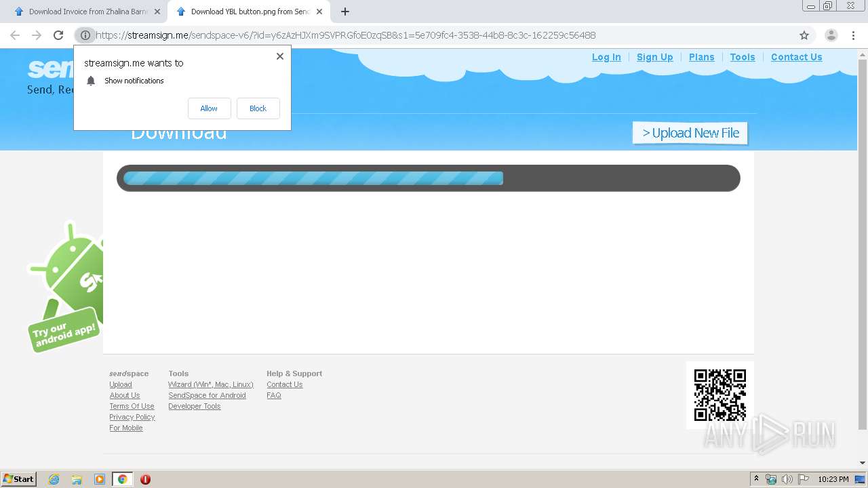This screenshot has height=488, width=868.
Task: Open the Chrome profile avatar
Action: pyautogui.click(x=831, y=35)
